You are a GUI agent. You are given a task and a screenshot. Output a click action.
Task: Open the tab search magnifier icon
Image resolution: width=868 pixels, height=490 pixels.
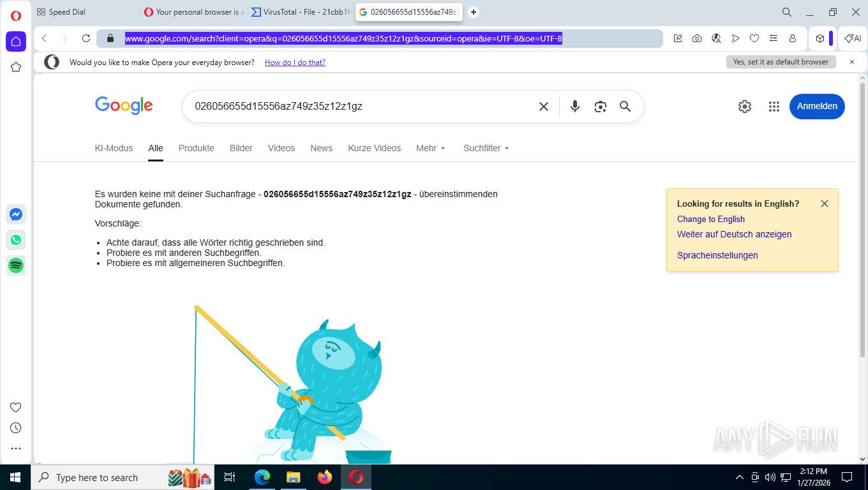[x=787, y=12]
